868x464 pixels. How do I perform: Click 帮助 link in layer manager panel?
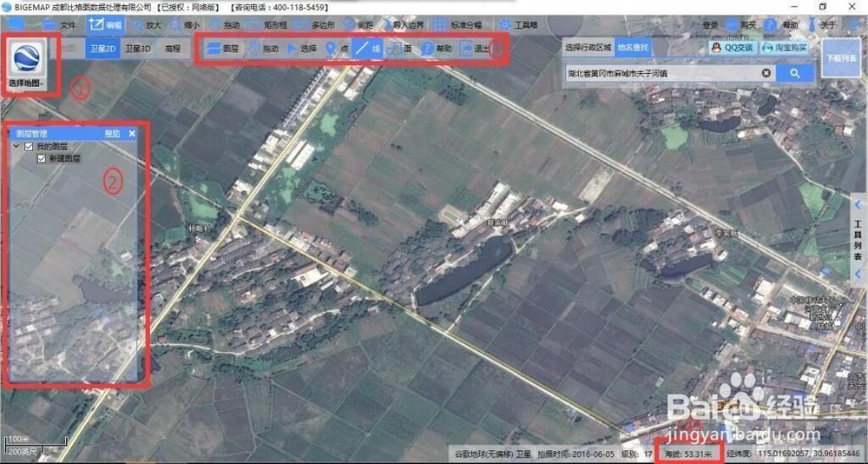(x=112, y=134)
